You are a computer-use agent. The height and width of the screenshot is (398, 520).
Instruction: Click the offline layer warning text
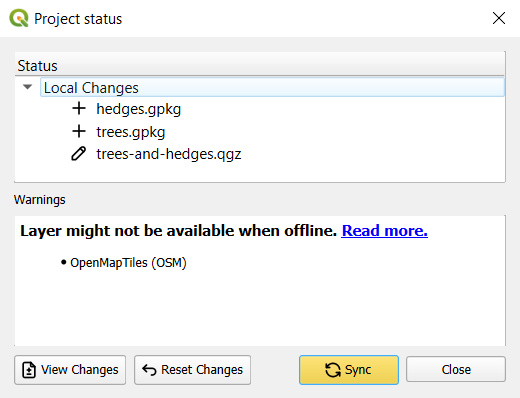pos(179,231)
